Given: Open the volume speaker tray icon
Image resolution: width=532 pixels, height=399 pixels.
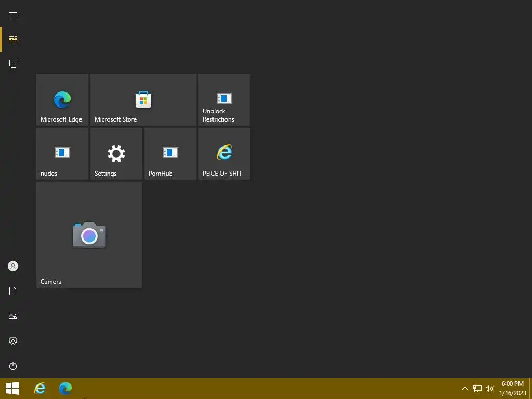Looking at the screenshot, I should (489, 389).
